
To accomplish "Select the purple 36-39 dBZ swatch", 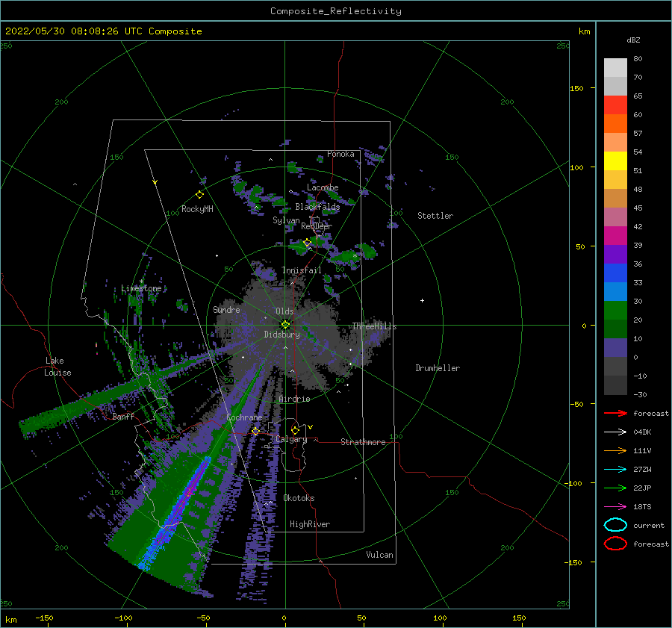I will pos(615,255).
